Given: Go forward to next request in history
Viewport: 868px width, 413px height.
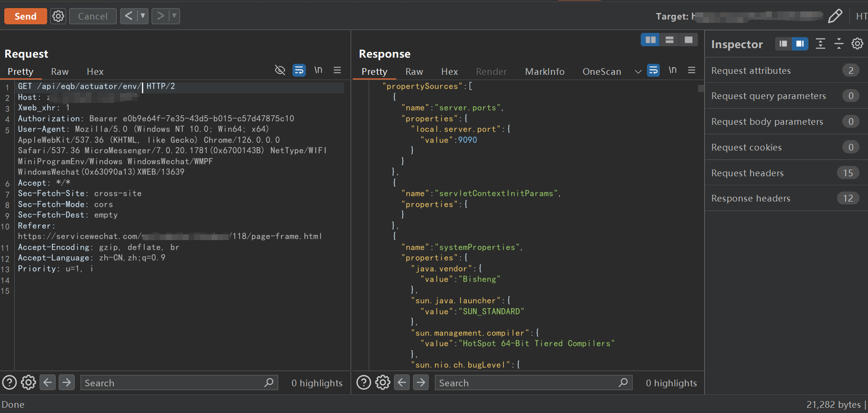Looking at the screenshot, I should point(161,16).
